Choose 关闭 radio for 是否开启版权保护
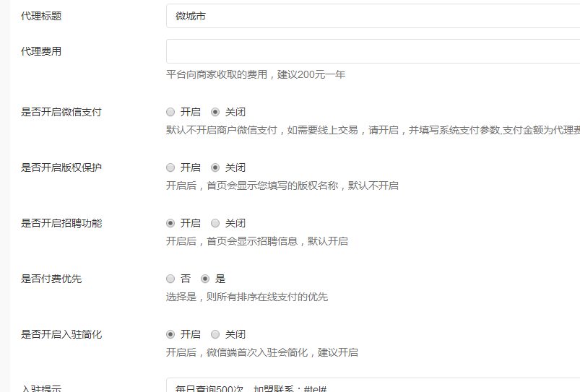This screenshot has height=392, width=580. click(x=215, y=167)
